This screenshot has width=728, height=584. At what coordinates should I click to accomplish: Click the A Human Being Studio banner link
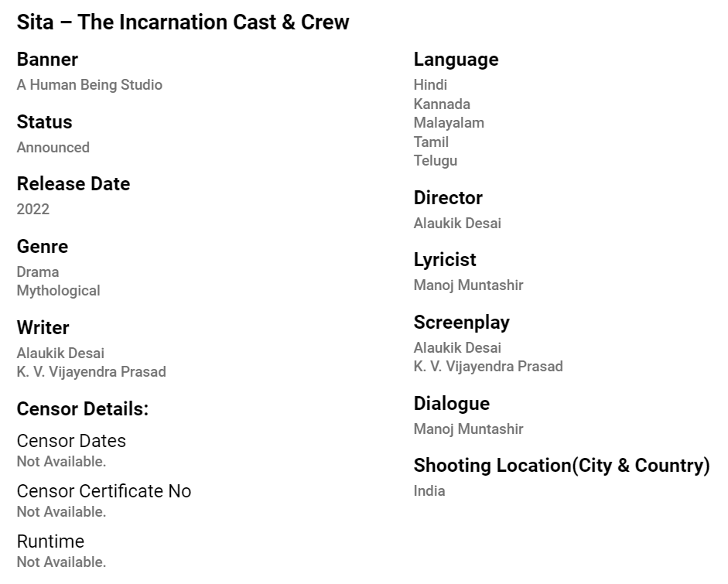pos(90,85)
